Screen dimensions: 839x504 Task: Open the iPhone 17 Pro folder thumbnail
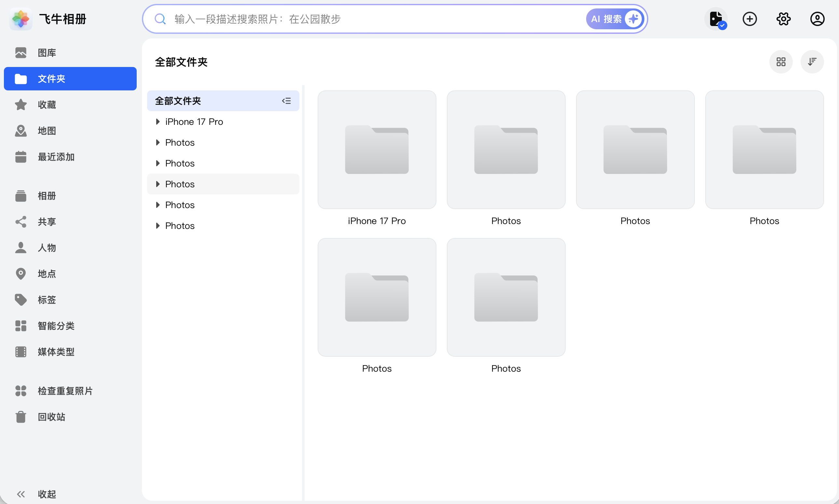click(377, 150)
